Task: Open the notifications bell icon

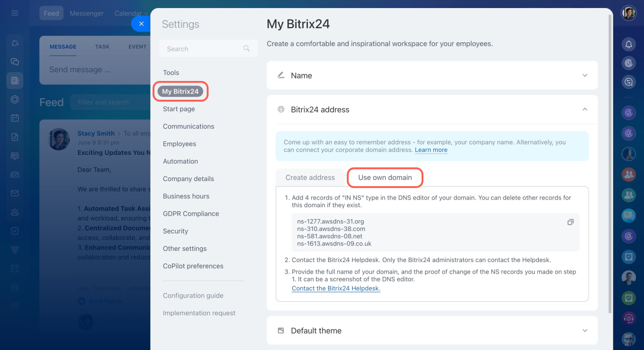Action: point(628,44)
